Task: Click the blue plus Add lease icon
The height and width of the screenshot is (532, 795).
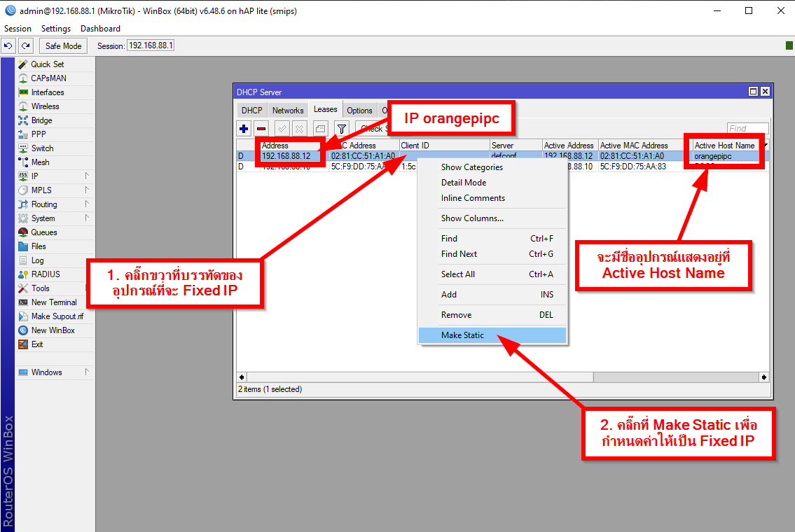Action: (244, 129)
